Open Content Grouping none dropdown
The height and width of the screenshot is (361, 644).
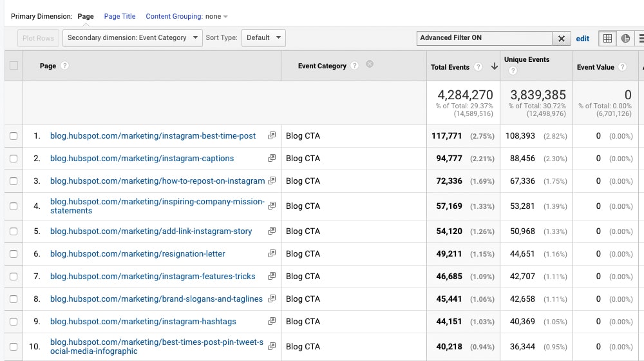click(187, 17)
